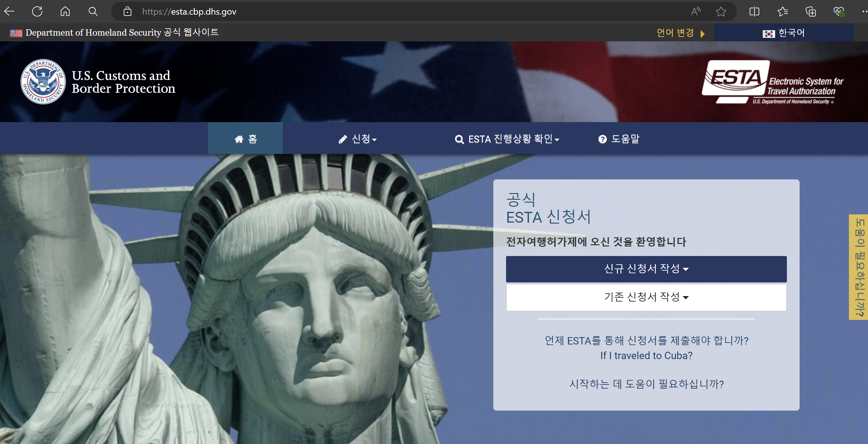Click the browser search magnifier icon
Viewport: 868px width, 444px height.
click(x=93, y=11)
